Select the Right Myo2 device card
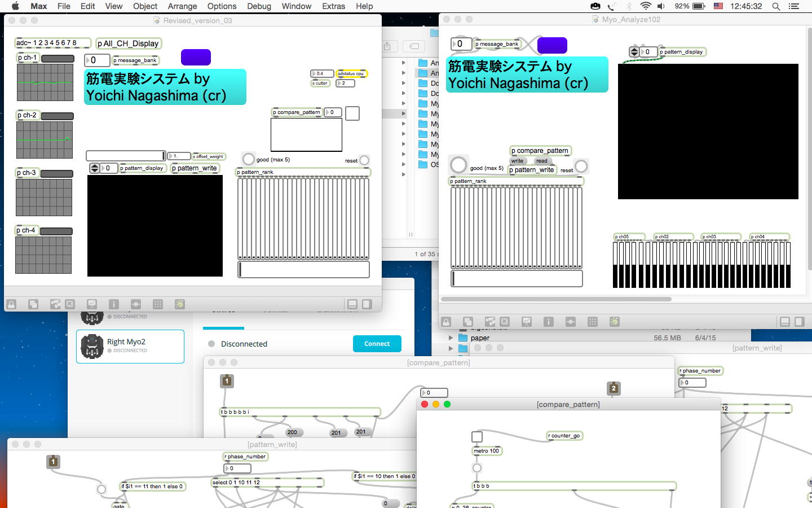The width and height of the screenshot is (812, 508). click(x=130, y=347)
